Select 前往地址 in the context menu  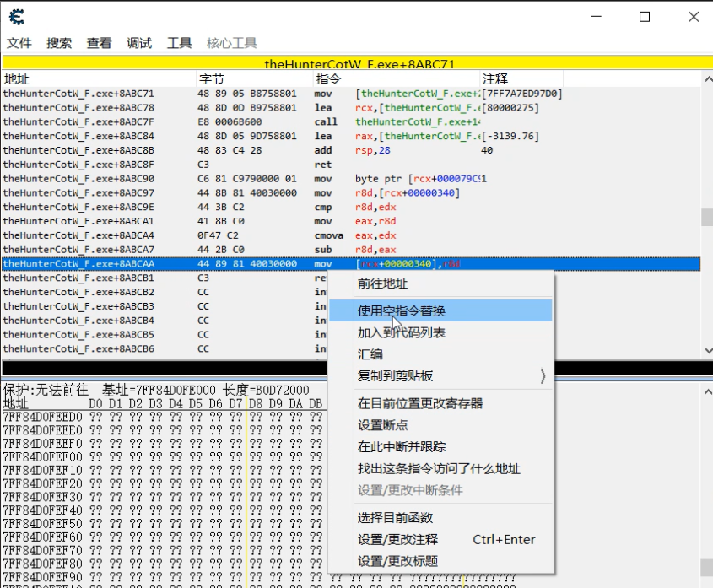pos(382,284)
